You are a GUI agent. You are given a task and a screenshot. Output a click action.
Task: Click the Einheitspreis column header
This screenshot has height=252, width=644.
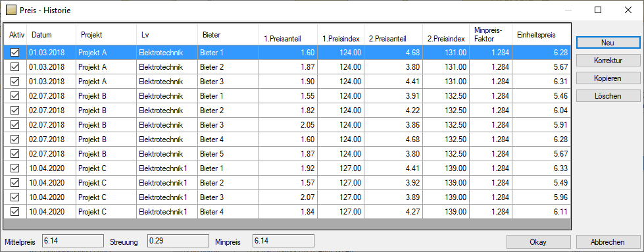click(541, 34)
